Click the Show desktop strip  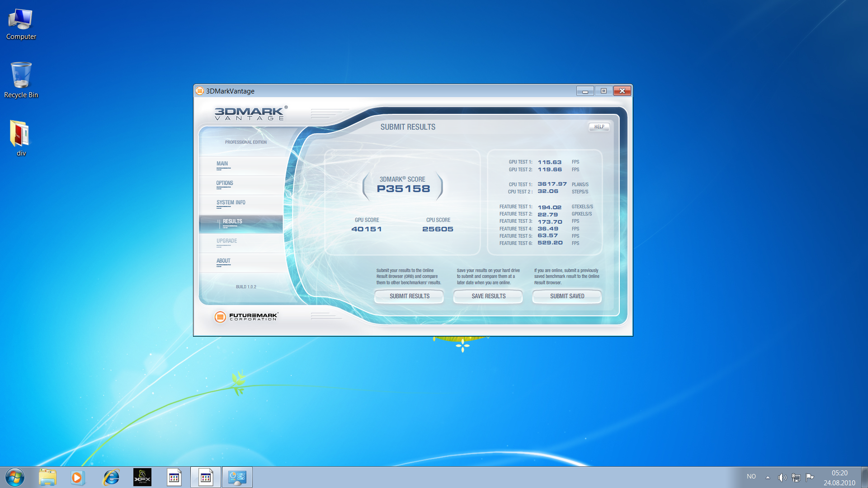point(864,477)
